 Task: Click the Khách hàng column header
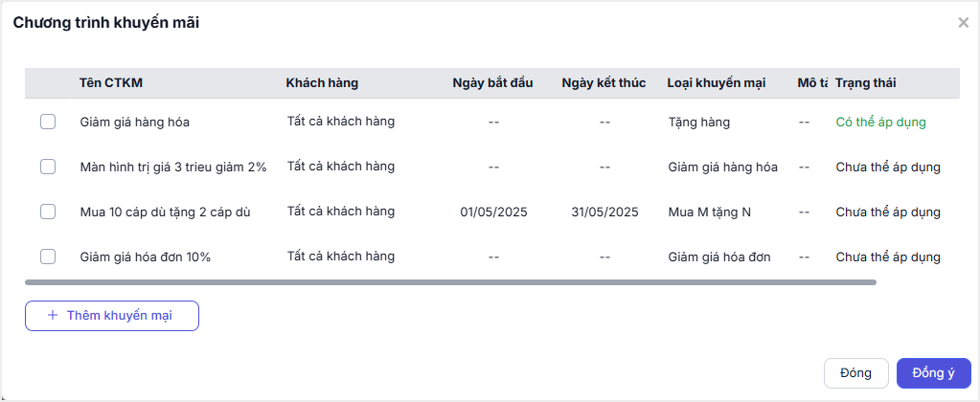click(x=322, y=83)
